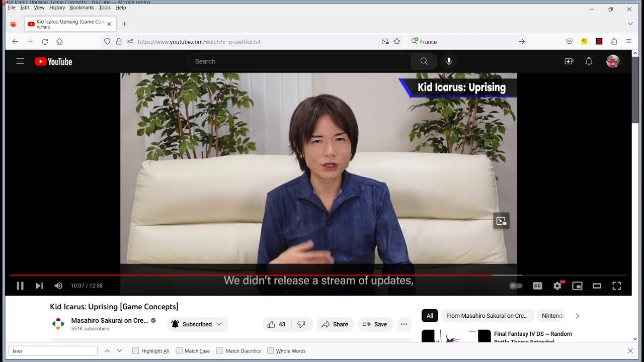Open the Edit menu
This screenshot has width=644, height=362.
coord(25,8)
